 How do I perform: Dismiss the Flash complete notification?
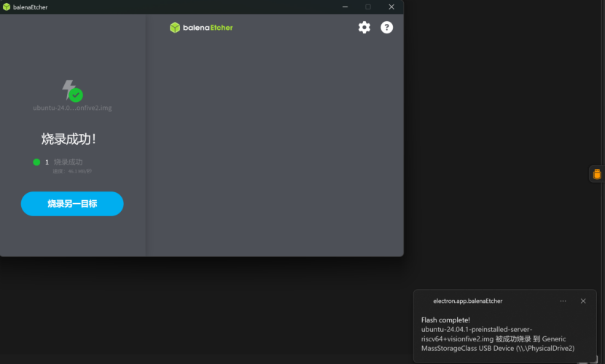(582, 301)
